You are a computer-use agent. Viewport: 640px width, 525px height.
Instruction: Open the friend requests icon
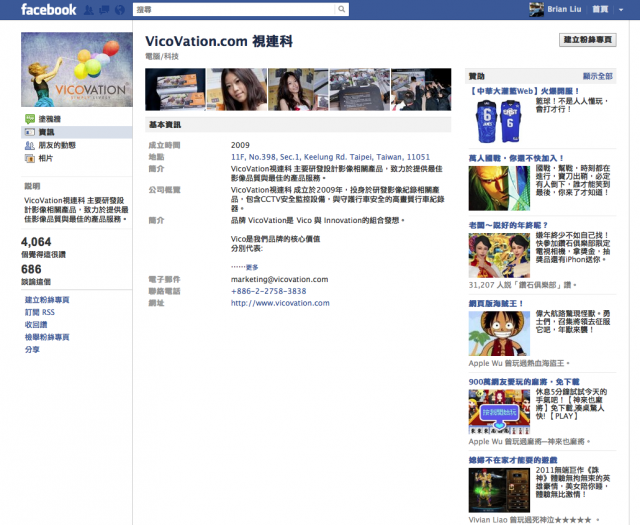point(89,10)
